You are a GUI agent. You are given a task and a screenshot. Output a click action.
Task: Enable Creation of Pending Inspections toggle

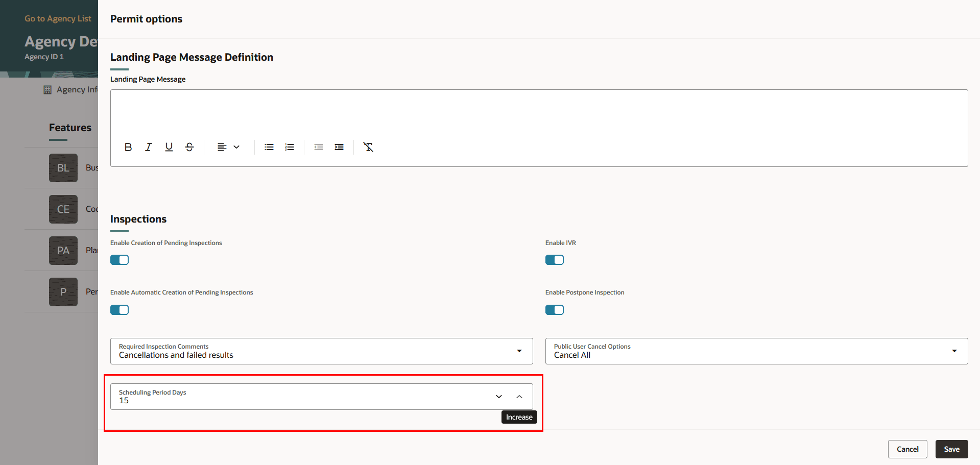(119, 260)
